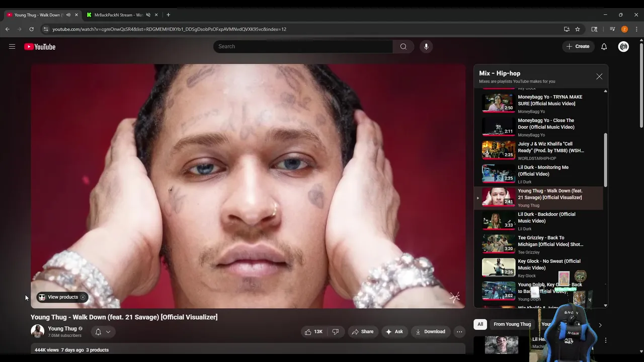This screenshot has height=362, width=644.
Task: Close the Young Thug browser tab
Action: click(76, 15)
